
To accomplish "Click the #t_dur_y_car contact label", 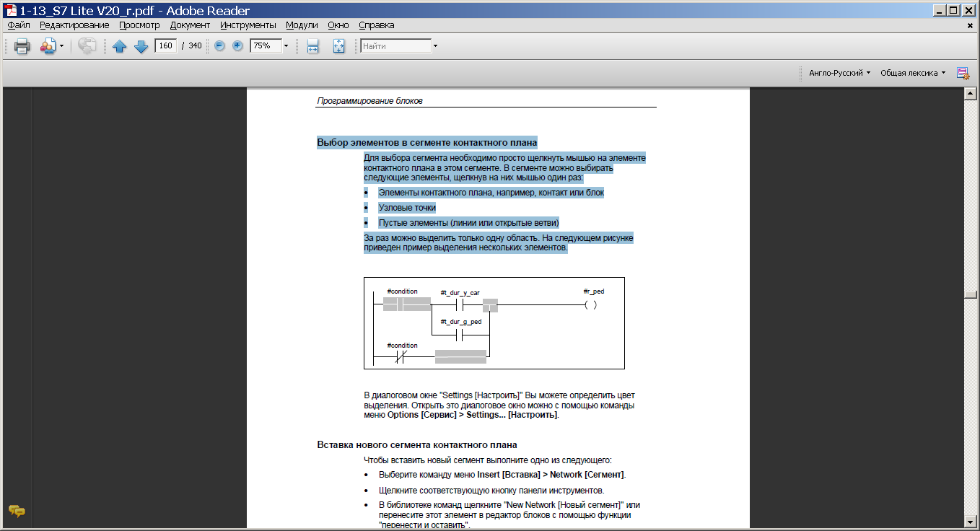I will pos(460,293).
